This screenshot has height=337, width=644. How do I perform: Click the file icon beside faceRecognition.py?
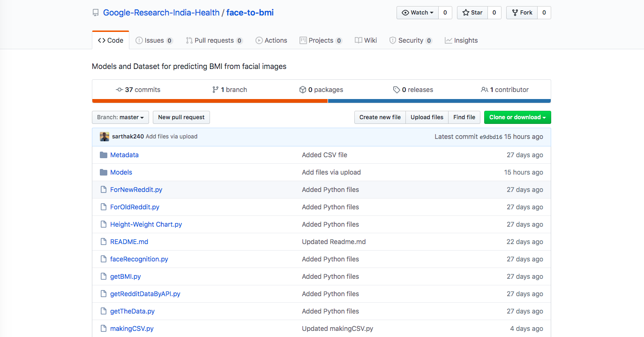[104, 259]
